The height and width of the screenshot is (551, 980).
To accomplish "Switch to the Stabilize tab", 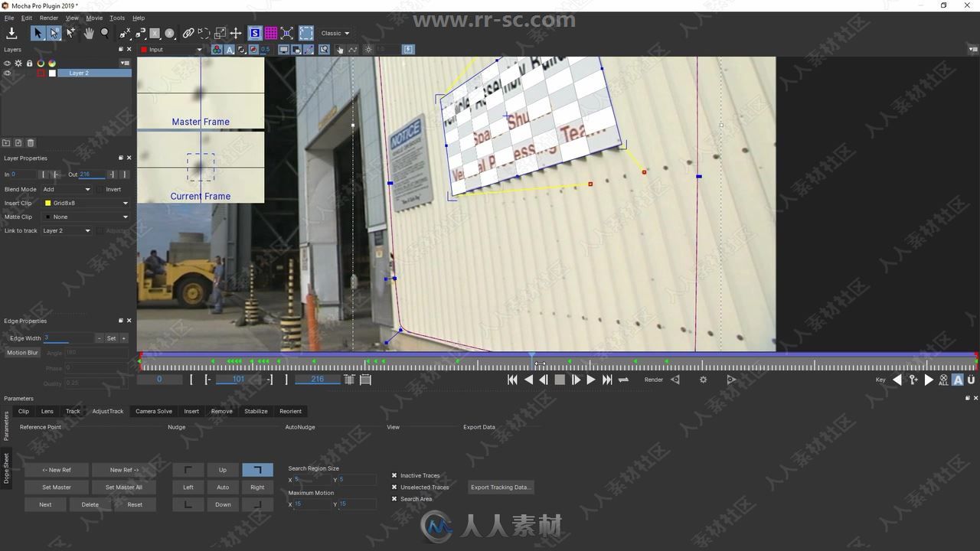I will point(256,411).
